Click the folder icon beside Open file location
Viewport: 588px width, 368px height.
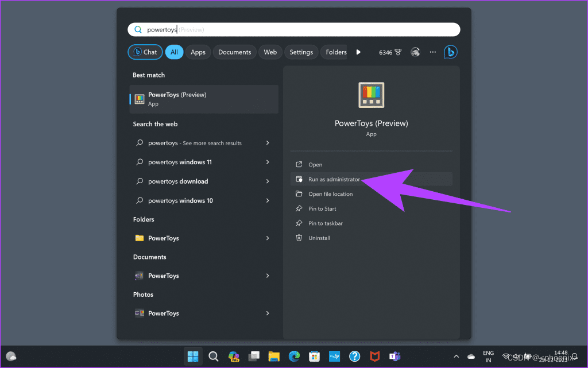[x=299, y=193]
